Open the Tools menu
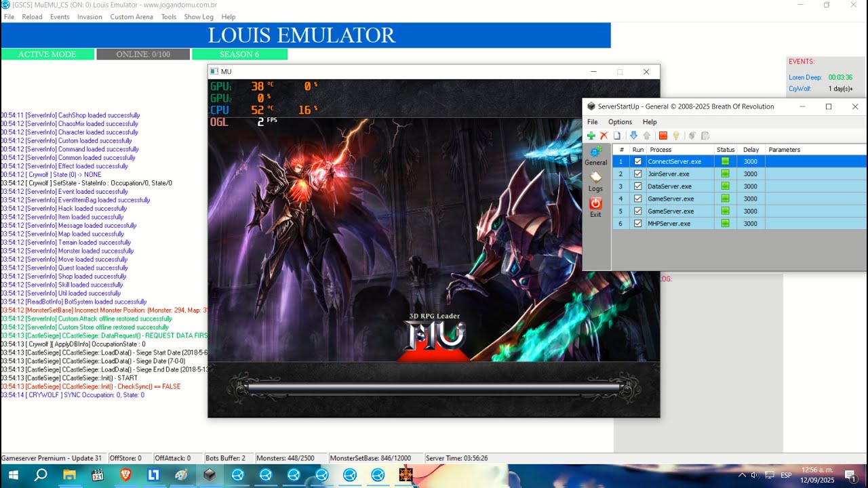The image size is (868, 488). click(x=169, y=17)
